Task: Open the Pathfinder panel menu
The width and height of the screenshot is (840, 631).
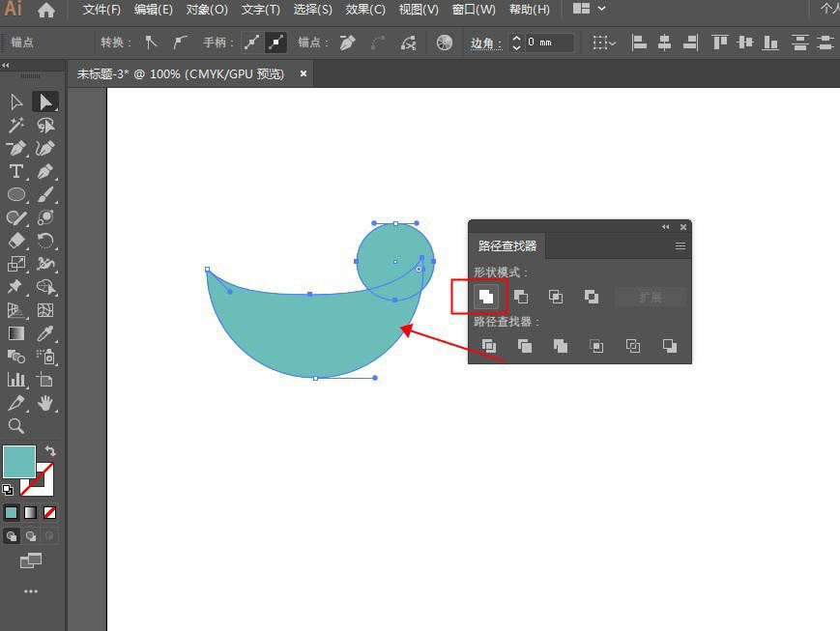Action: [x=681, y=245]
